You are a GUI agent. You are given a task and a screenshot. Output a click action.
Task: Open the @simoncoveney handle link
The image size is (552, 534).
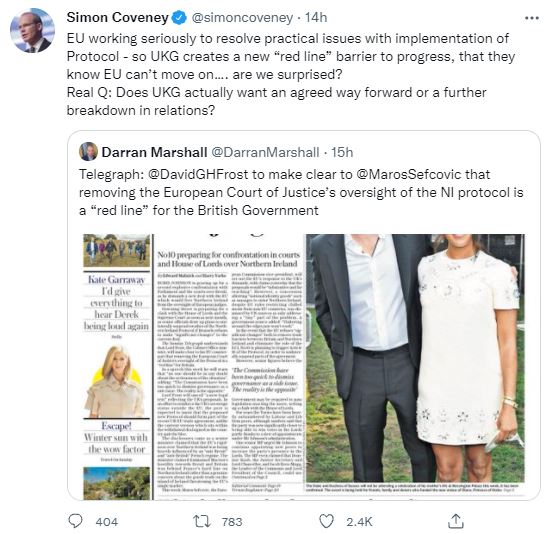[242, 18]
